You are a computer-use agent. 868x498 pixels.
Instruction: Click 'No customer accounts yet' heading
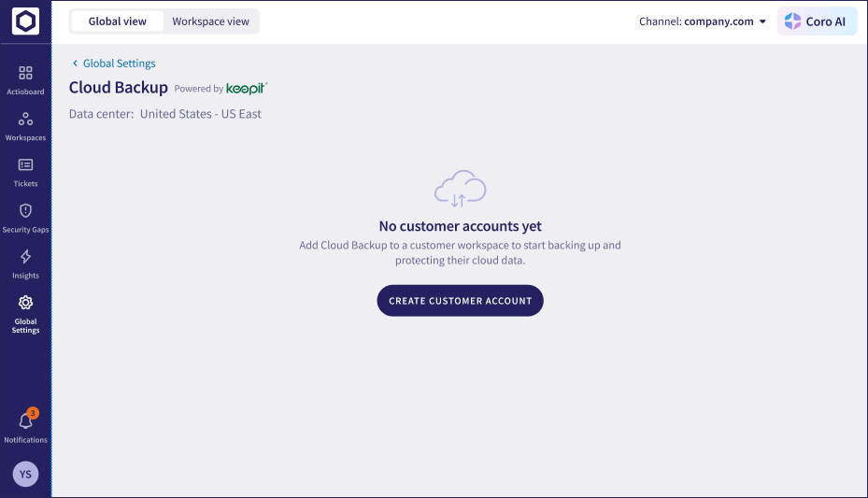pos(460,226)
